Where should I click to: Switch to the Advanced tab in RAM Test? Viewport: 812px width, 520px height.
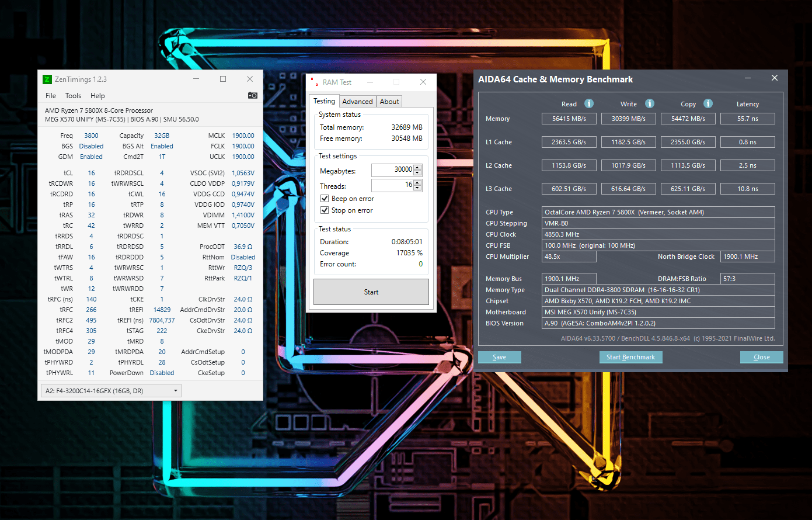click(x=357, y=102)
